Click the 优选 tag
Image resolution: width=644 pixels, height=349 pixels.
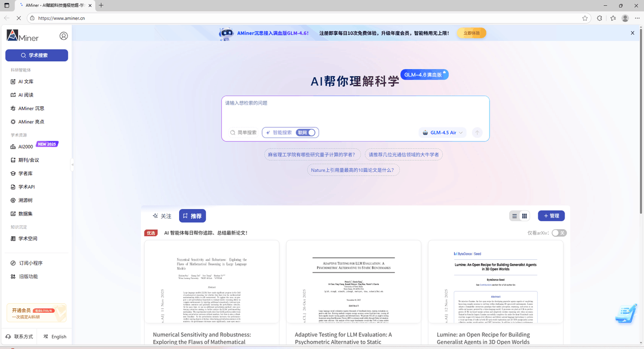point(151,233)
